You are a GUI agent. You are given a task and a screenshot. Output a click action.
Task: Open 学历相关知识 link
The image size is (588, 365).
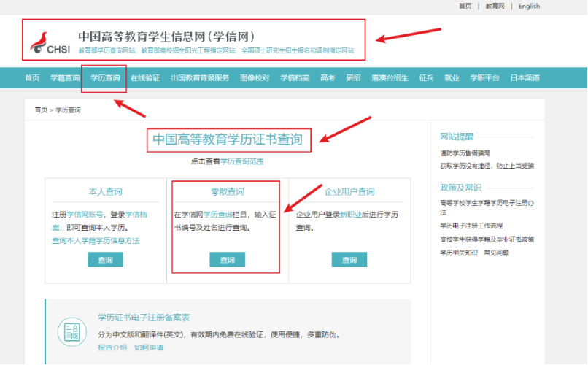[459, 253]
